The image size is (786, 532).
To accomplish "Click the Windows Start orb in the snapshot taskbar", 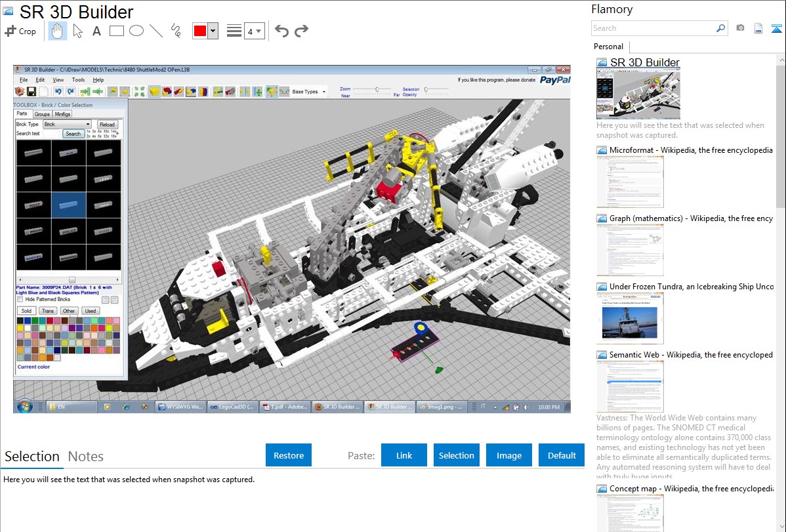I will tap(24, 406).
